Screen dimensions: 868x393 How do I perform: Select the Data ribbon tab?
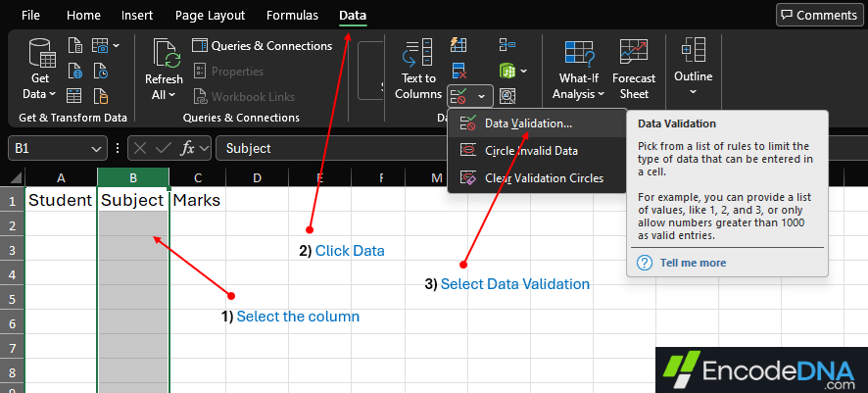point(353,16)
